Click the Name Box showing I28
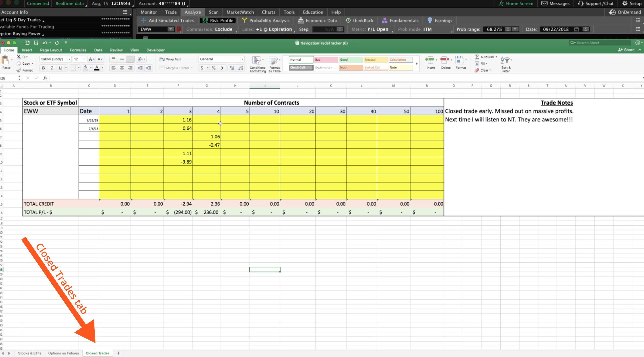Image resolution: width=644 pixels, height=357 pixels. click(x=9, y=78)
